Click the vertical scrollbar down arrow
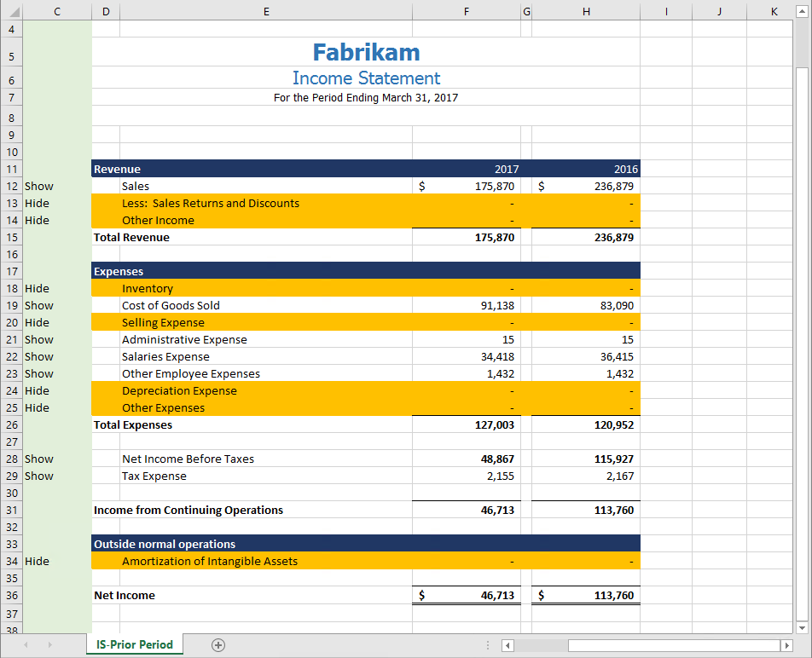The width and height of the screenshot is (812, 658). (802, 628)
